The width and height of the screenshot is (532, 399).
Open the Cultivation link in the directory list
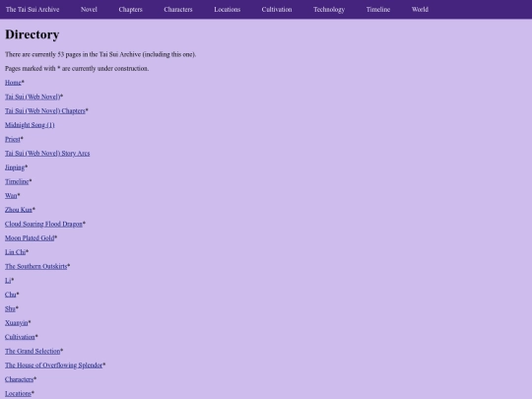click(20, 337)
